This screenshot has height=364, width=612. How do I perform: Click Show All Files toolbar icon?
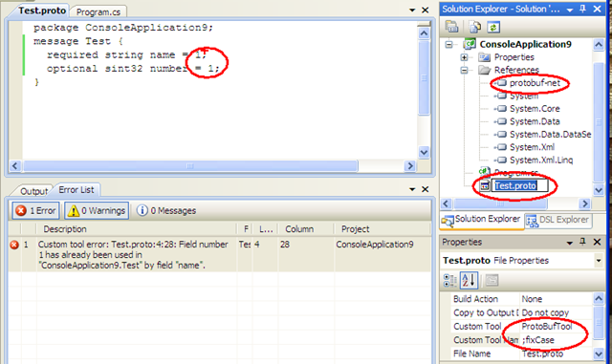tap(475, 27)
